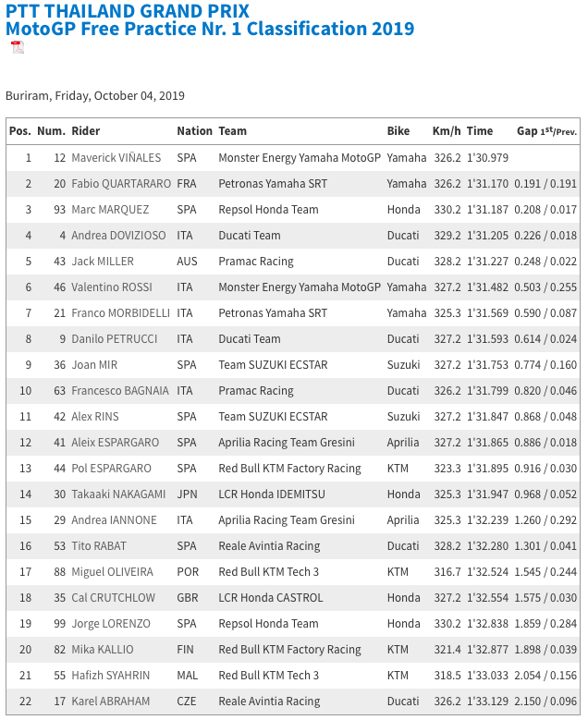Click on rider Takaaki NAKAGAMI
Image resolution: width=588 pixels, height=720 pixels.
coord(118,494)
